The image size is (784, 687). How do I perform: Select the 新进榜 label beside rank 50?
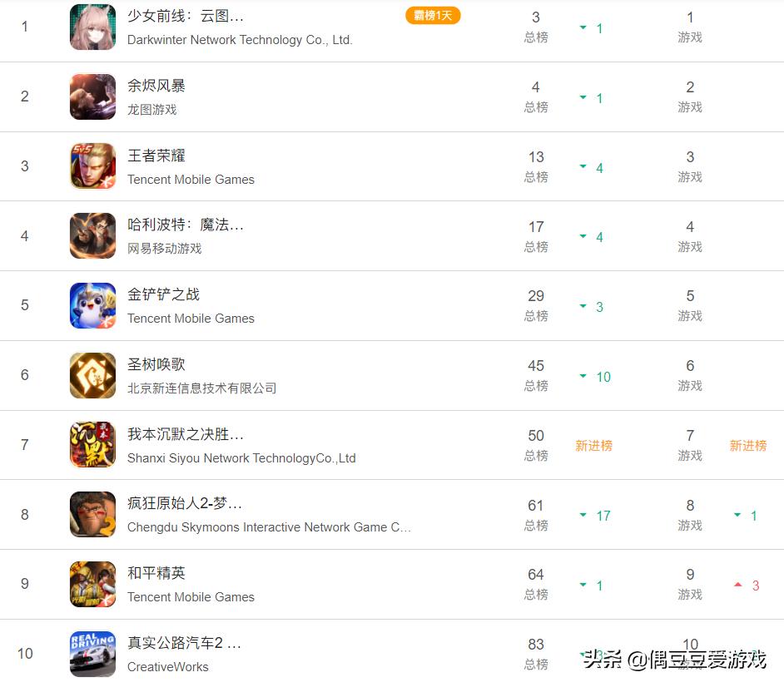pyautogui.click(x=593, y=445)
